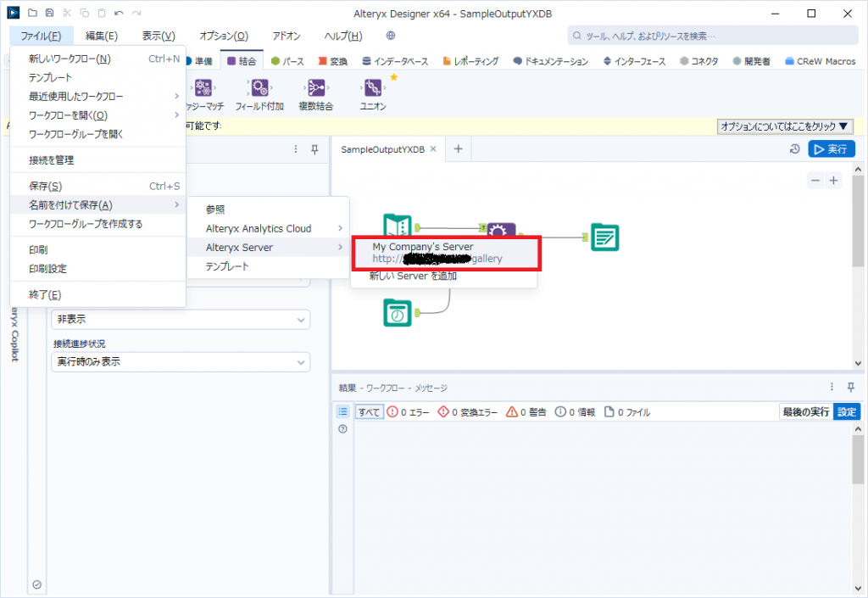
Task: Toggle the 0 警告 filter
Action: coord(526,412)
